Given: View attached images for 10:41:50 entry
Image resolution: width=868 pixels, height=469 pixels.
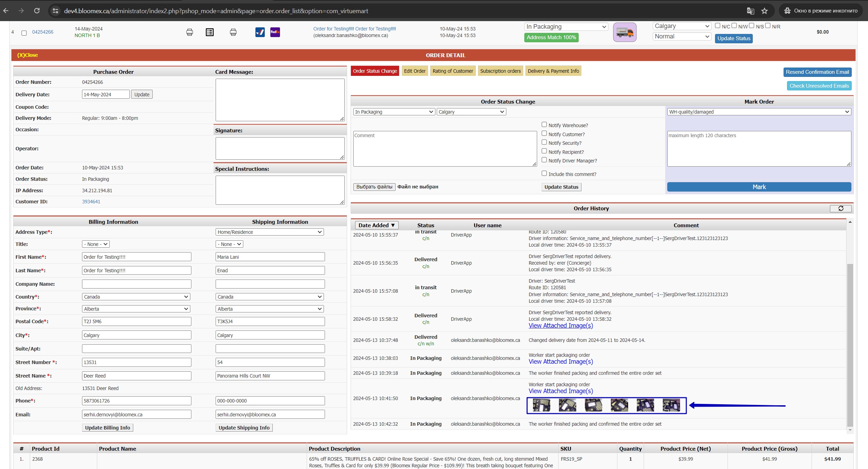Looking at the screenshot, I should coord(561,391).
